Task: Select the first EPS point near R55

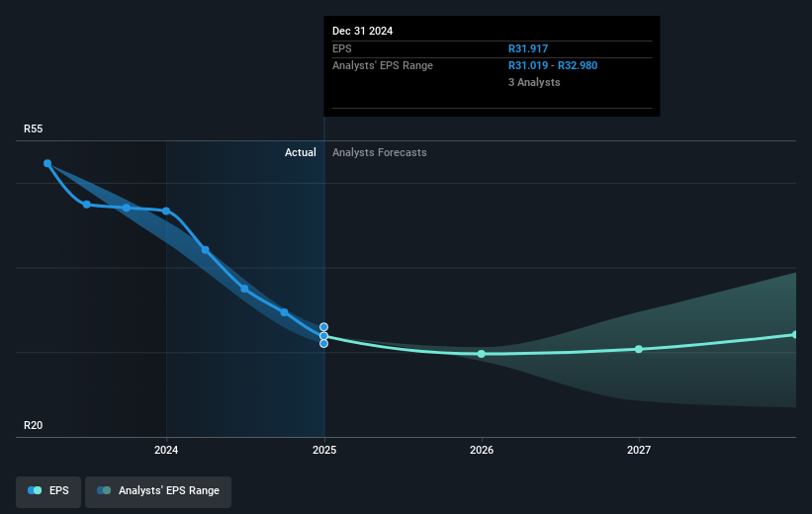Action: pyautogui.click(x=47, y=163)
